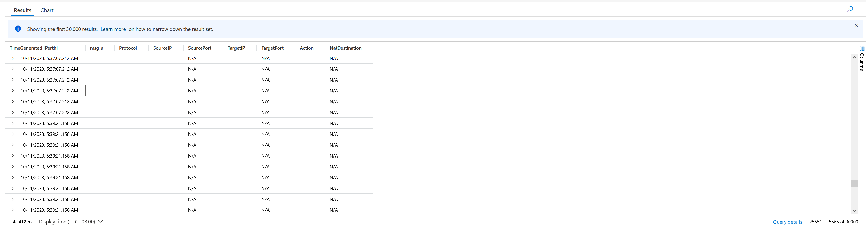
Task: Click the NatDestination column header
Action: 345,48
